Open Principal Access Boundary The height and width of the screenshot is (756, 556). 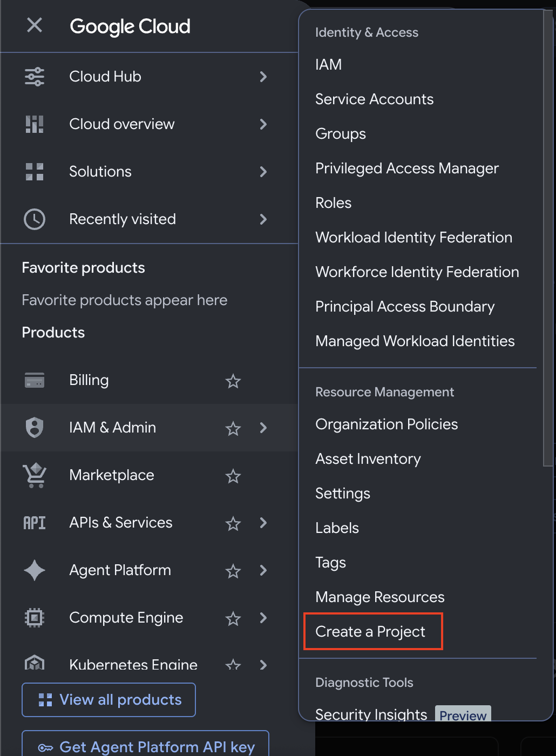point(405,307)
